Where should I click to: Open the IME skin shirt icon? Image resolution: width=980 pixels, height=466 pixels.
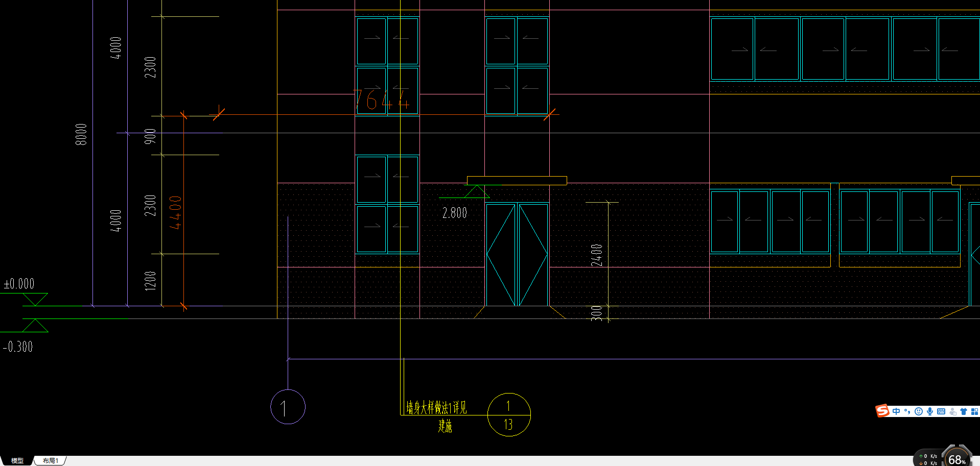coord(963,411)
